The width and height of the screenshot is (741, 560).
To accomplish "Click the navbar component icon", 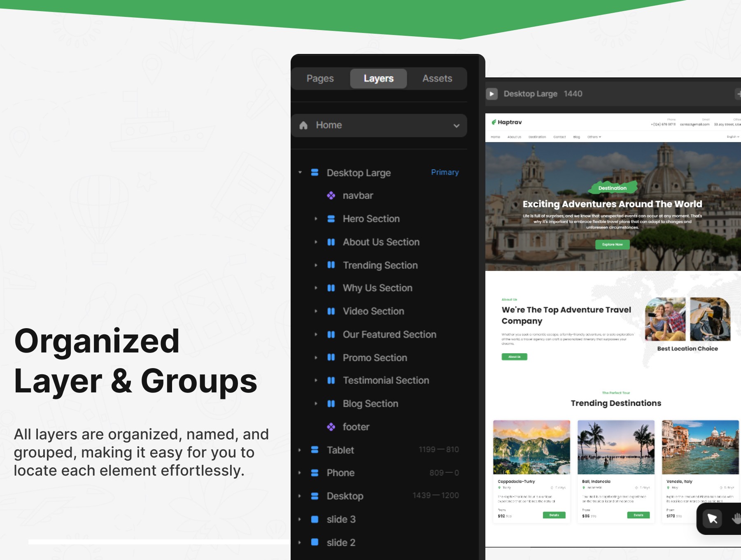I will (x=331, y=196).
